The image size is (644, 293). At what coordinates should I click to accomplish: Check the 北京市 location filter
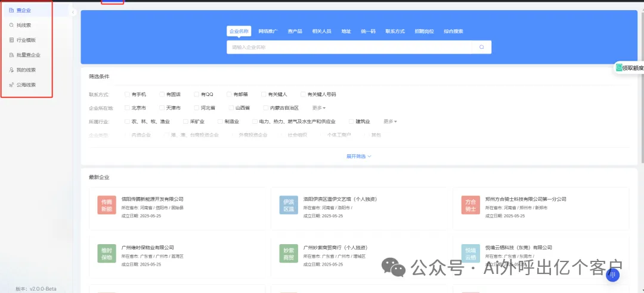click(x=128, y=108)
